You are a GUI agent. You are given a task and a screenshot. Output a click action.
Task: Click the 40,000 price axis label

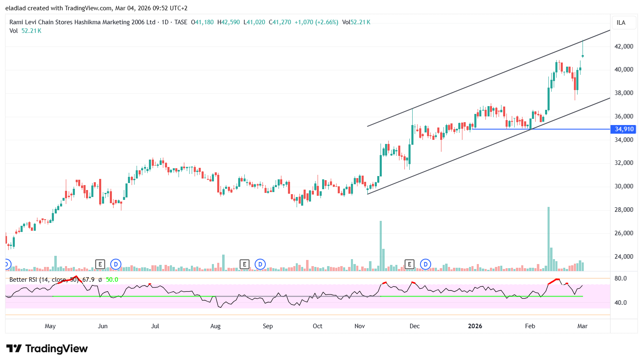(624, 70)
